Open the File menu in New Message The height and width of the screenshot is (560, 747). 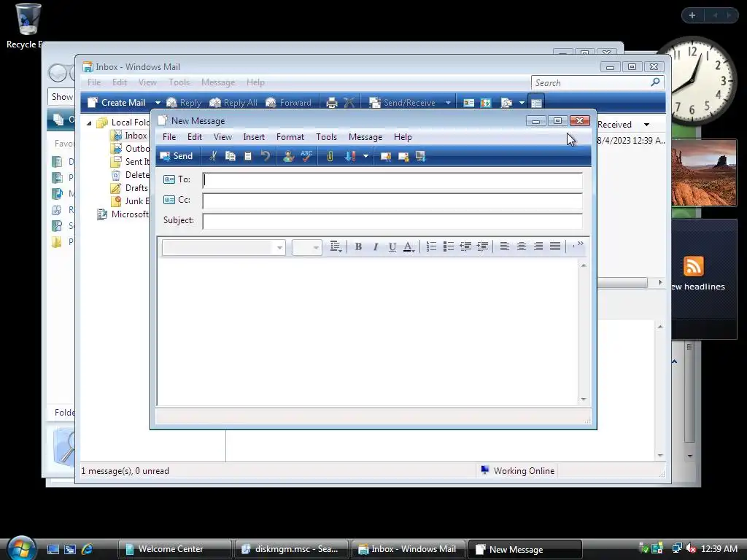point(169,137)
